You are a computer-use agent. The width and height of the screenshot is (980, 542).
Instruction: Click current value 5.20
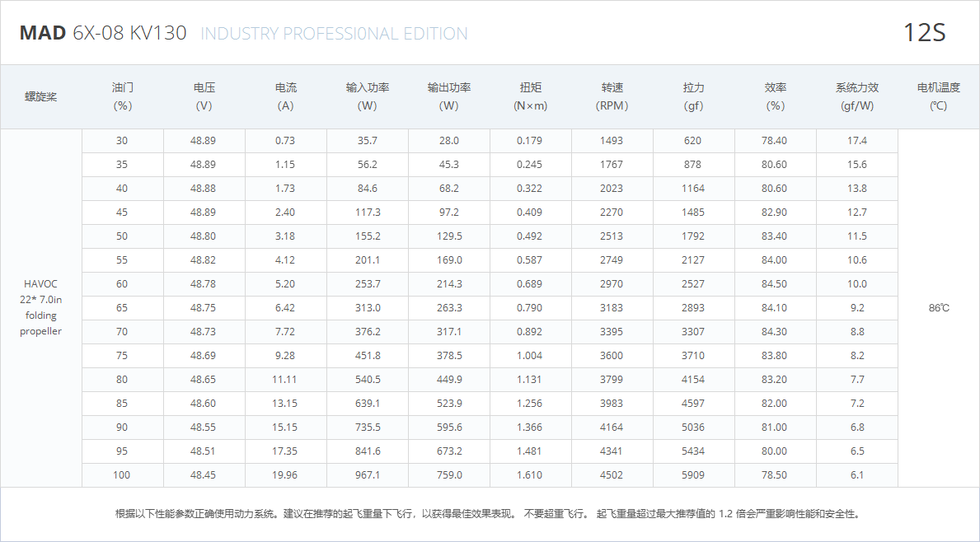click(285, 283)
